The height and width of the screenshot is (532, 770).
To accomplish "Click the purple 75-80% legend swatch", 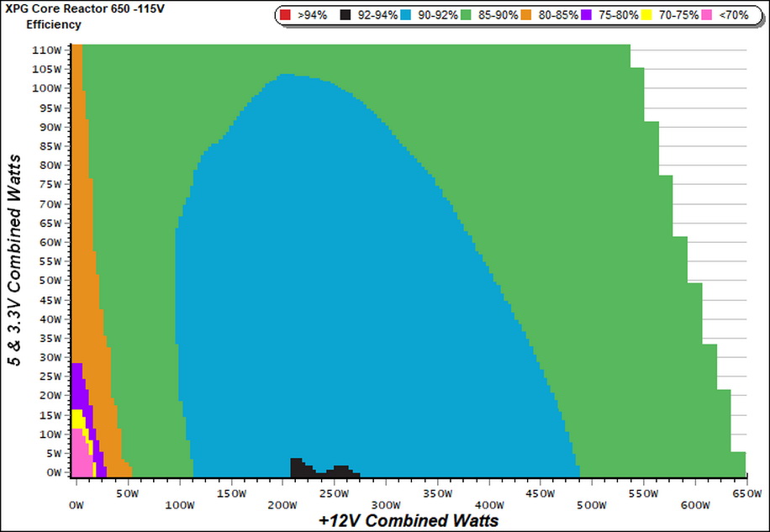I will click(587, 15).
